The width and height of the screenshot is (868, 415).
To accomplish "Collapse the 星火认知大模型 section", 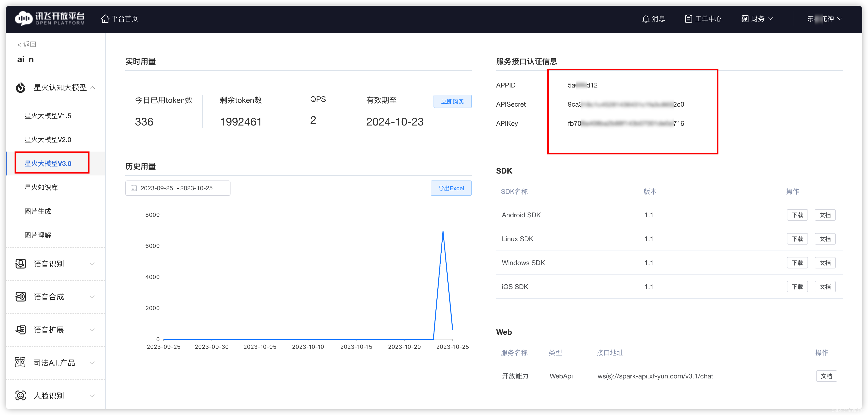I will 93,87.
